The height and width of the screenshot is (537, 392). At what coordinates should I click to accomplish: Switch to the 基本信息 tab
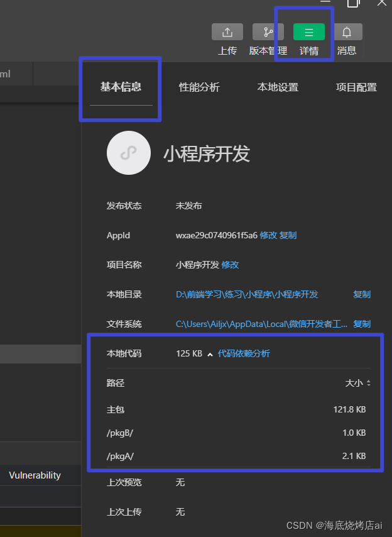[121, 87]
